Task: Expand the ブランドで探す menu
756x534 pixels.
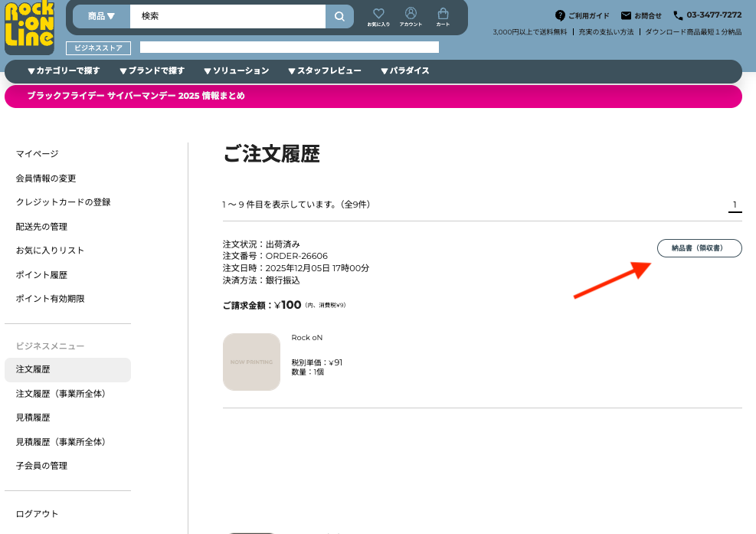Action: [152, 70]
